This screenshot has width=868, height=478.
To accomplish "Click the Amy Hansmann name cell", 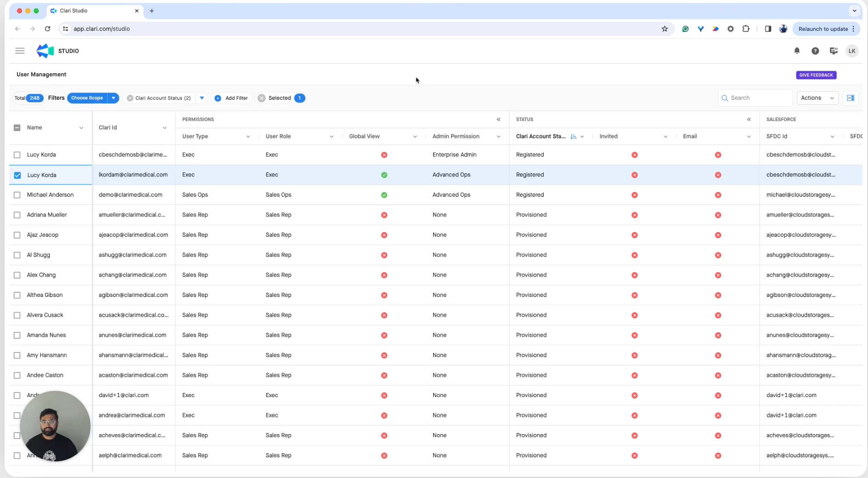I will pyautogui.click(x=47, y=355).
